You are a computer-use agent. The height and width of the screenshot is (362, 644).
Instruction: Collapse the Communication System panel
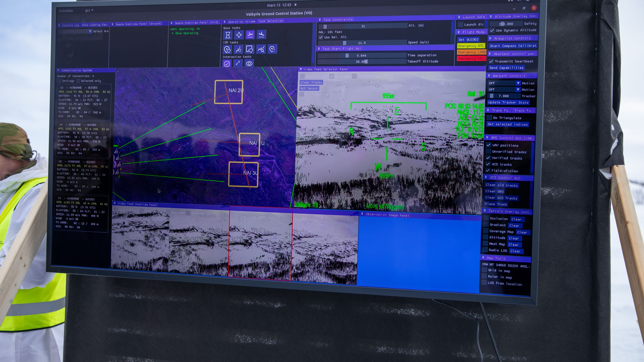(58, 70)
